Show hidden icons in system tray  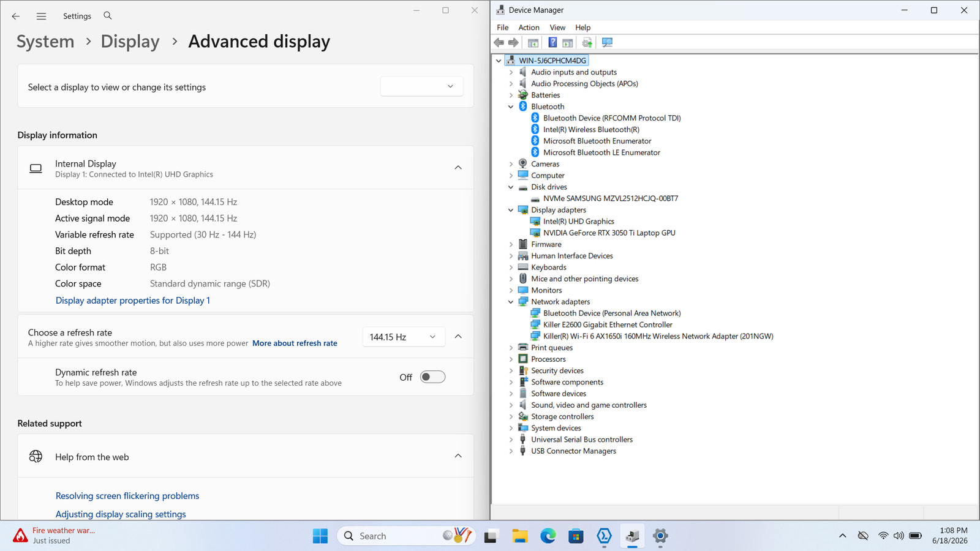click(843, 536)
